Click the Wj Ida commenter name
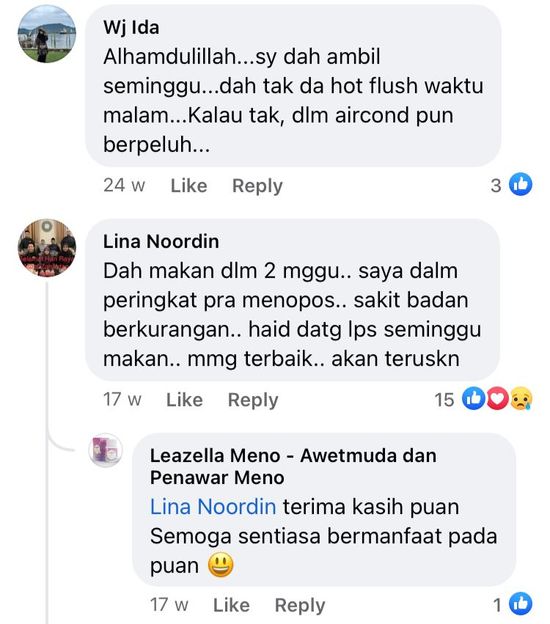The image size is (550, 624). (131, 27)
